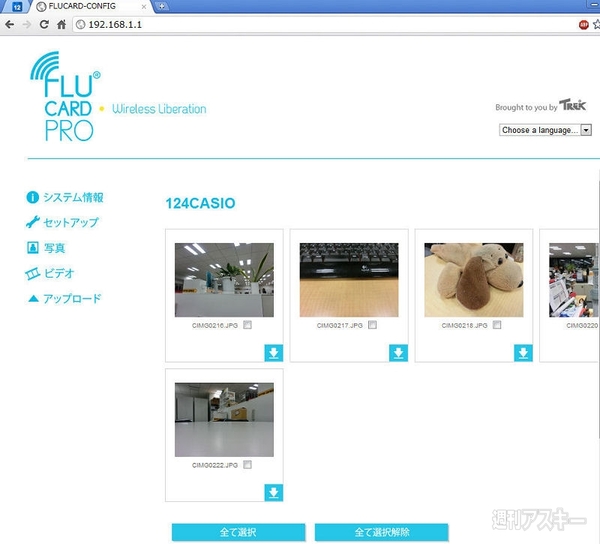Switch to the pinned tab numbered 12

click(x=17, y=7)
